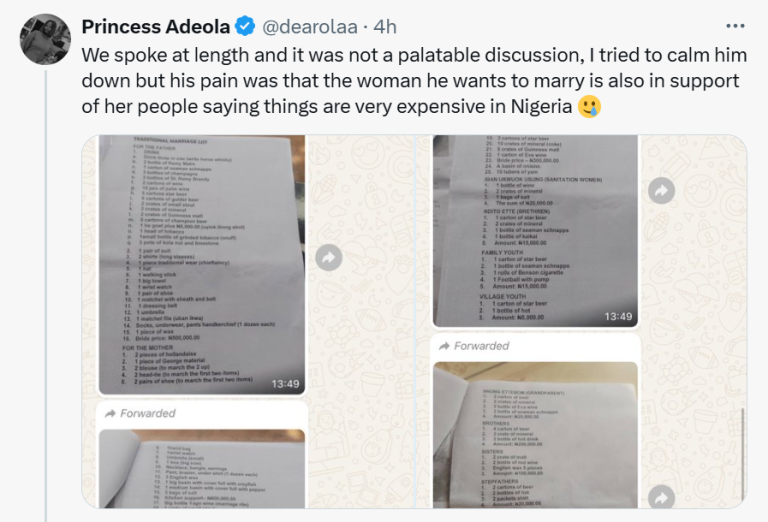
Task: Open the bottom-left partial list photo
Action: pos(201,475)
